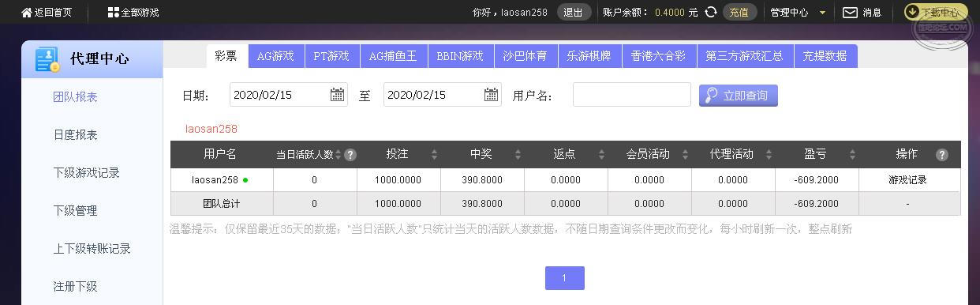Screen dimensions: 980x305
Task: Click the refresh balance icon
Action: click(x=711, y=12)
